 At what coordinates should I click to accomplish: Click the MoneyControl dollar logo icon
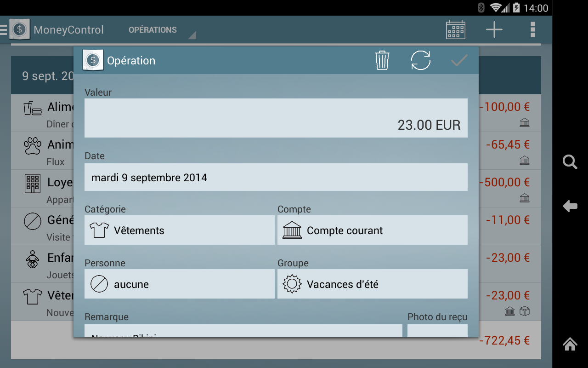point(19,29)
